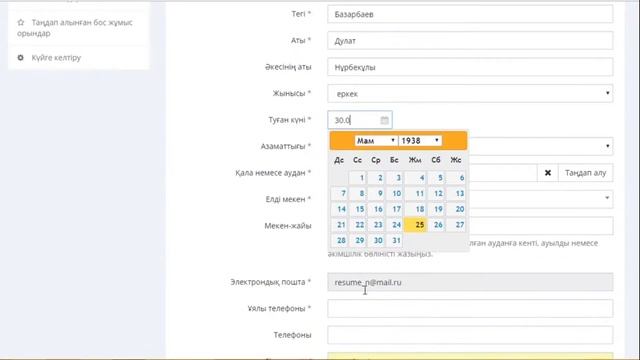Select day 2 in the calendar

click(x=376, y=178)
